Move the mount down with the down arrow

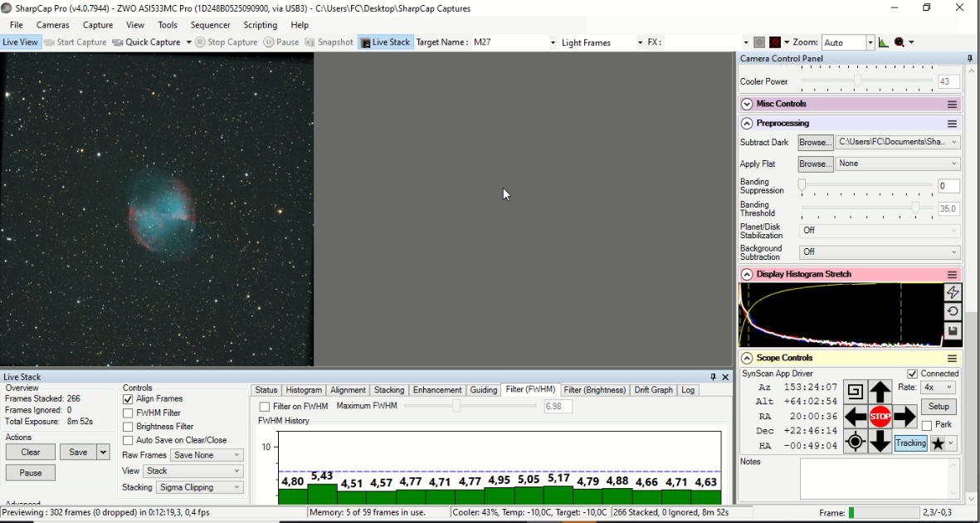(x=880, y=442)
